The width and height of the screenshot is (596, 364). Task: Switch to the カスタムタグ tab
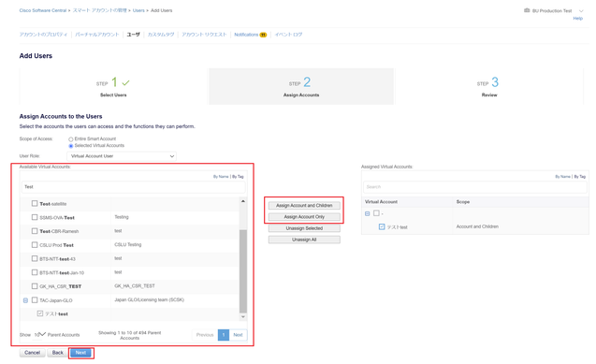(x=161, y=35)
